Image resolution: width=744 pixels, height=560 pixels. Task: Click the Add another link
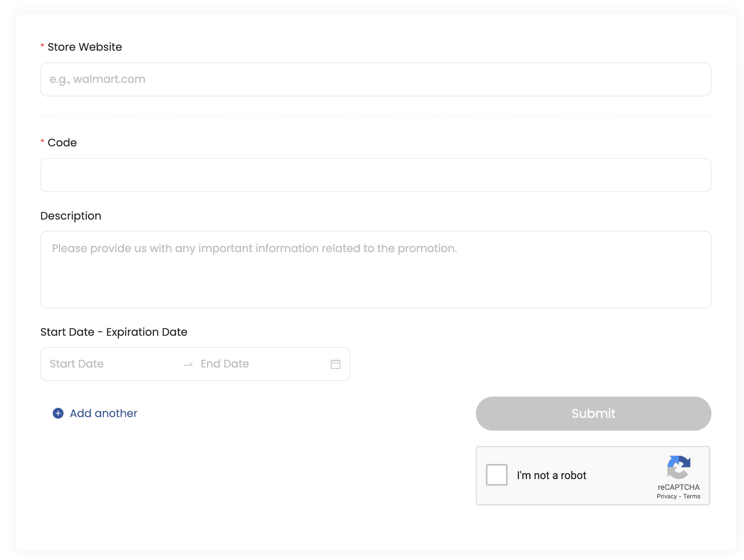[103, 413]
